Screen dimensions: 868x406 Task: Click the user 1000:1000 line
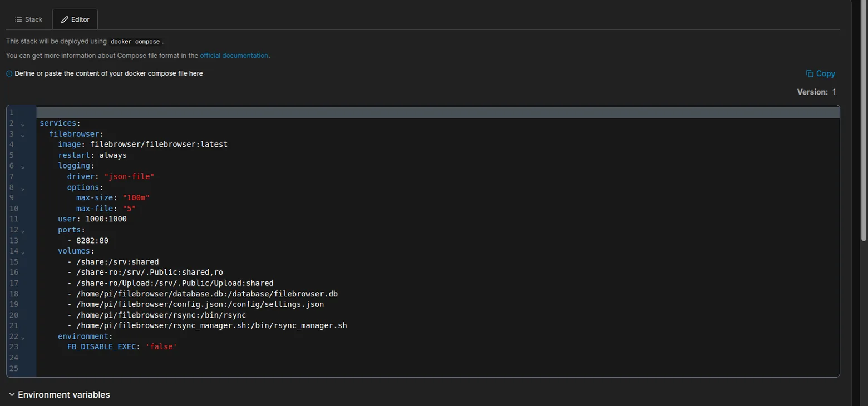coord(92,219)
